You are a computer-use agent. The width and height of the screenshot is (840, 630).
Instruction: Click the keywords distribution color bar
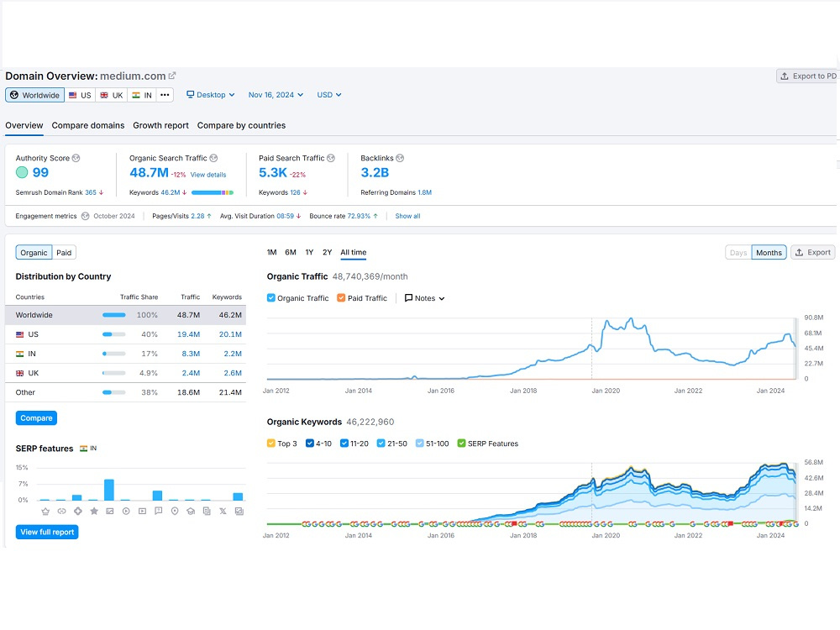(213, 192)
